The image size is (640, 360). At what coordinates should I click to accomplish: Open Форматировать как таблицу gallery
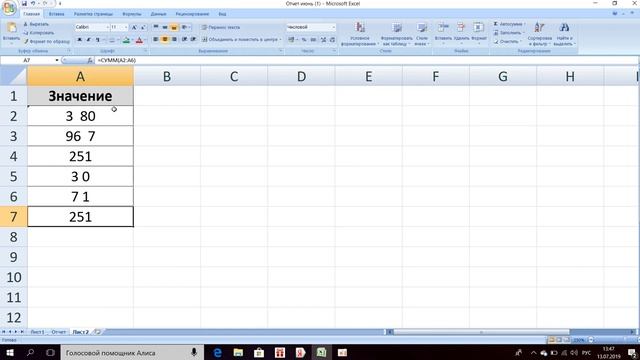pos(396,33)
